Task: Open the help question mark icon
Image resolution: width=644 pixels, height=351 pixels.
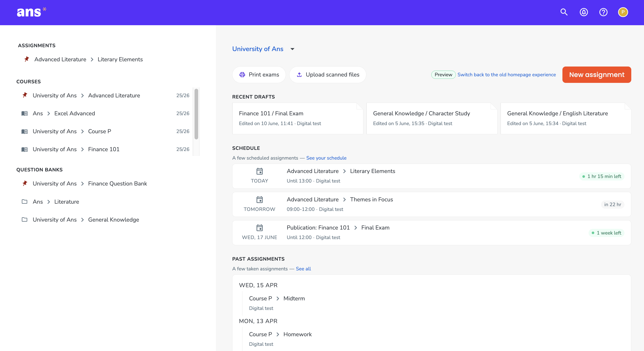Action: coord(603,12)
